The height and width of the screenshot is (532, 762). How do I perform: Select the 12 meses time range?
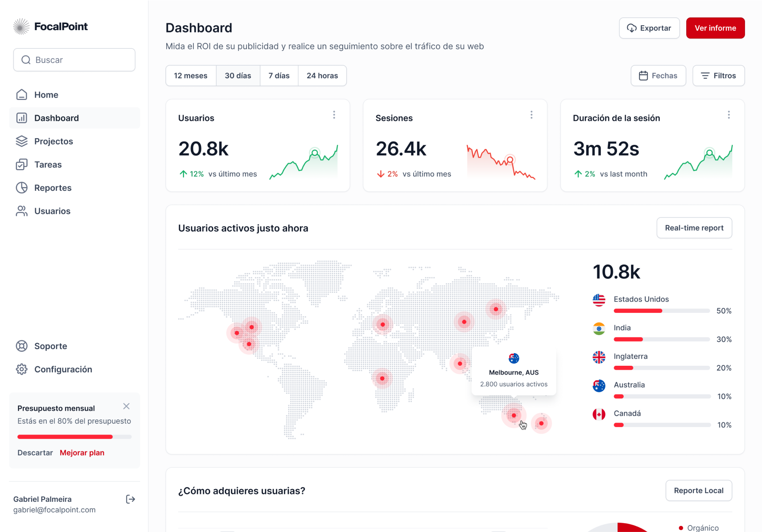click(x=190, y=76)
